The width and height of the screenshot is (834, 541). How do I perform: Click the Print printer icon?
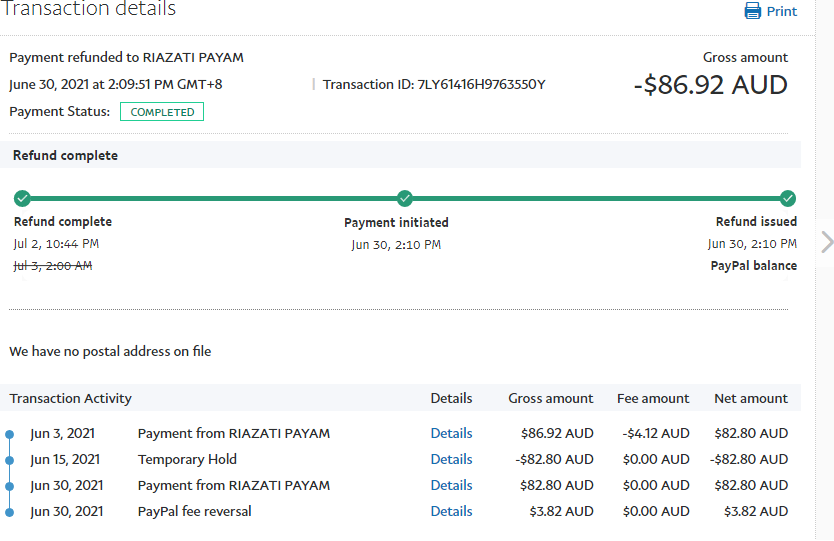(x=753, y=11)
